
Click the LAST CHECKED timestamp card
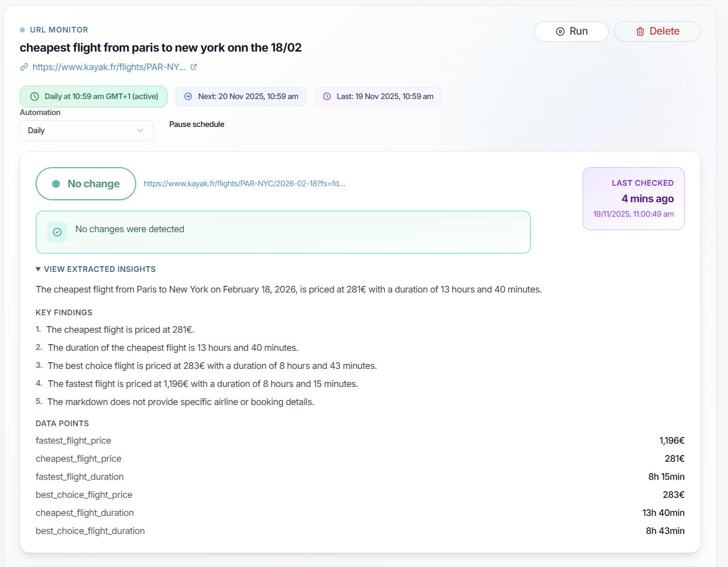633,199
